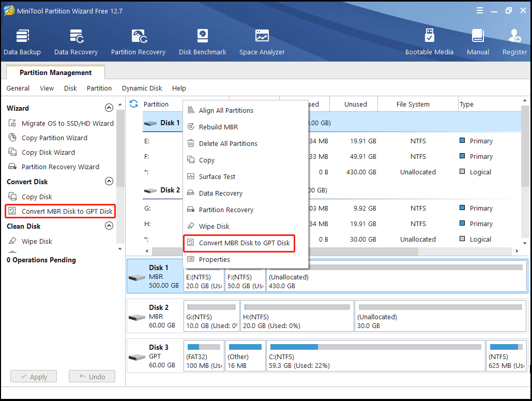Screen dimensions: 532x401
Task: Select G:(NTFS) 10.0 GB block in disk map
Action: [x=212, y=316]
